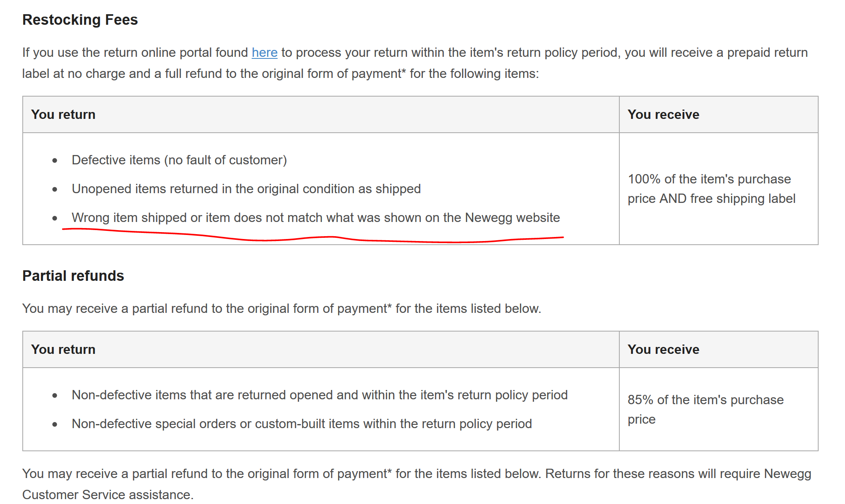Select 'Defective items (no fault of customer)' bullet
Screen dimensions: 845x504
(179, 160)
